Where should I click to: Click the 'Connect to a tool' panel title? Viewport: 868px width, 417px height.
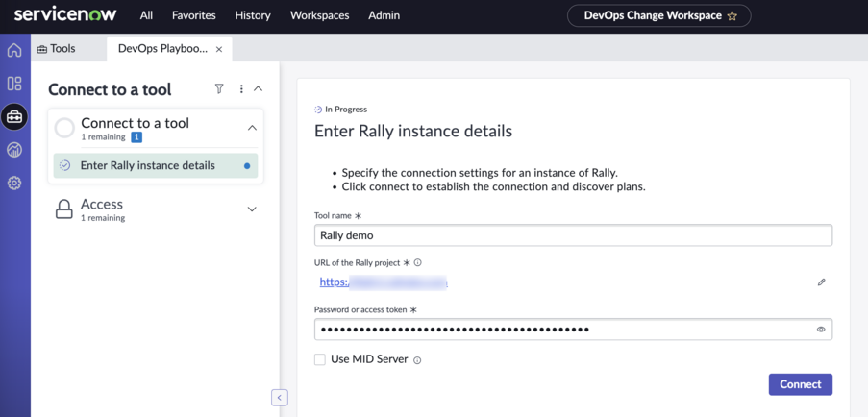pyautogui.click(x=110, y=89)
